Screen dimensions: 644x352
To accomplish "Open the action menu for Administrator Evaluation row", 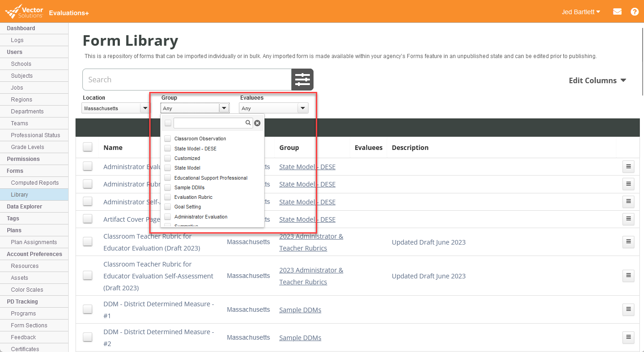I will [x=628, y=166].
